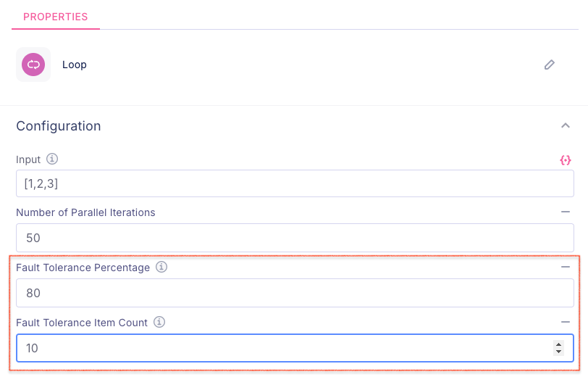The height and width of the screenshot is (377, 588).
Task: Remove the Fault Tolerance Percentage field
Action: click(566, 268)
